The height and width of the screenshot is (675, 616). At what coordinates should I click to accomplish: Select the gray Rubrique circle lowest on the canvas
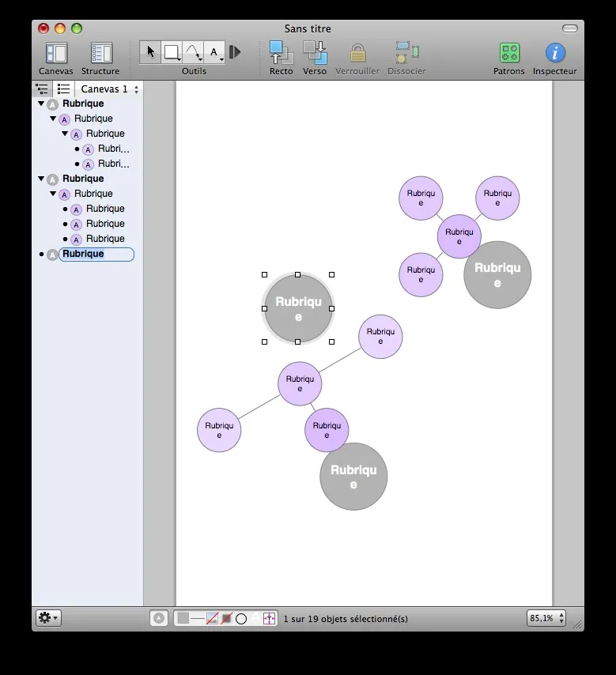[x=353, y=477]
